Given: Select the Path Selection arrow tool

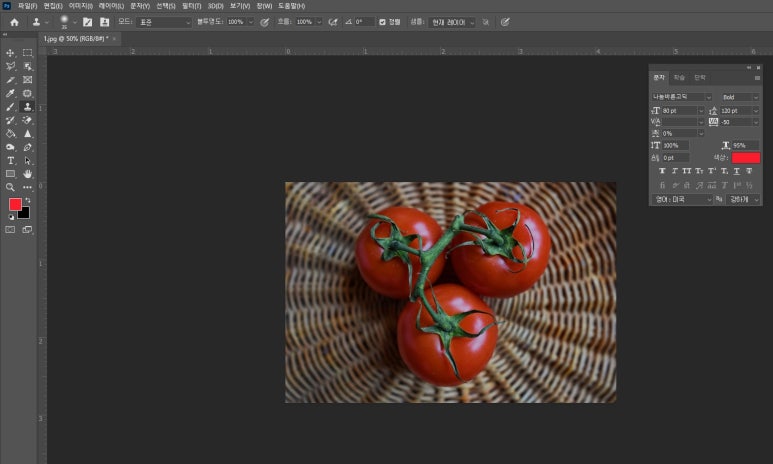Looking at the screenshot, I should click(x=28, y=160).
